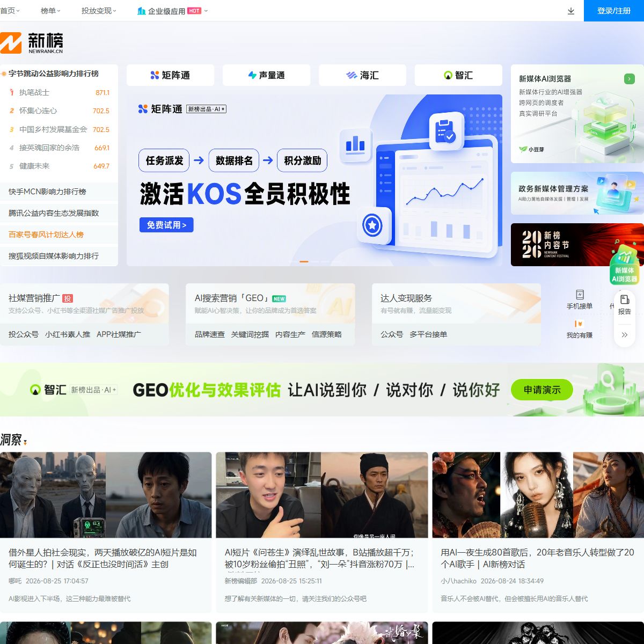The image size is (644, 644).
Task: Open the 多平台接单 link
Action: pyautogui.click(x=428, y=334)
